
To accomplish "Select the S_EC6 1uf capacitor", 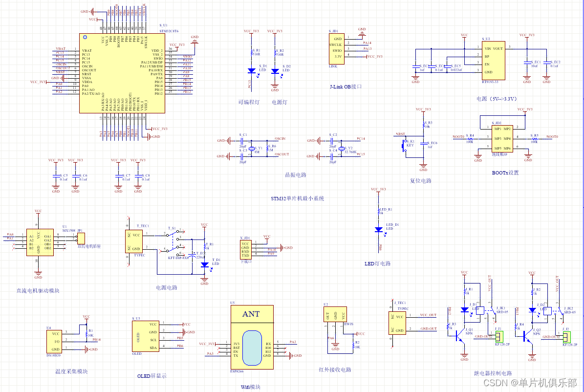I will tap(424, 144).
